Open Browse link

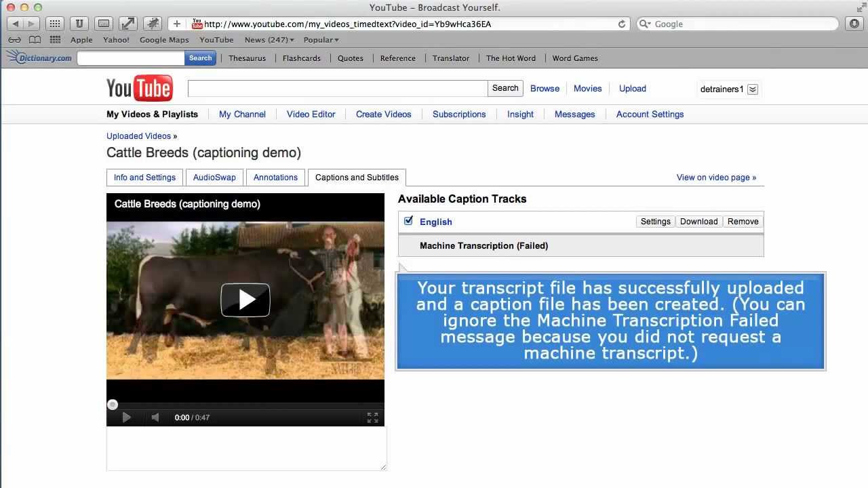coord(545,88)
